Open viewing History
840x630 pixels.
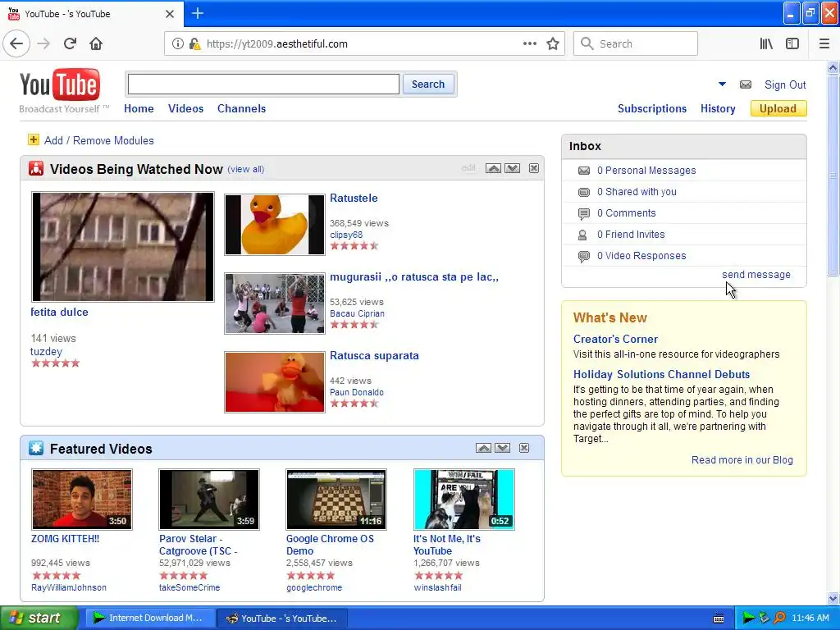coord(718,108)
